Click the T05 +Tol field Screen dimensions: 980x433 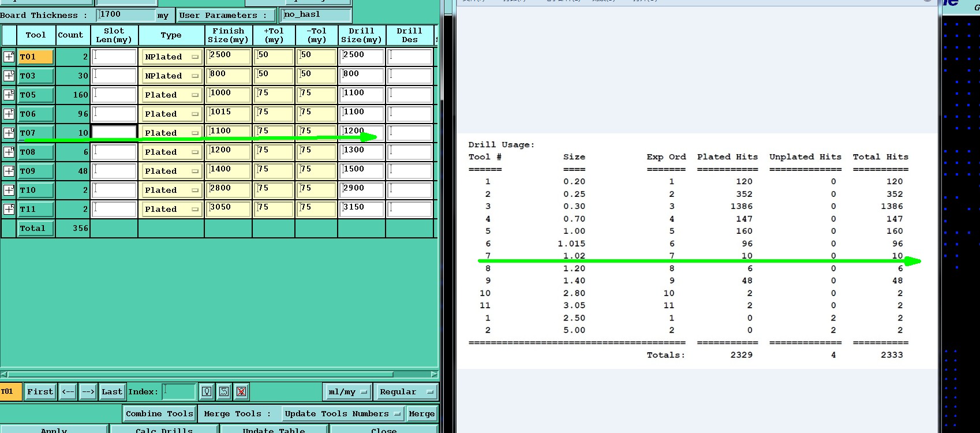point(274,95)
